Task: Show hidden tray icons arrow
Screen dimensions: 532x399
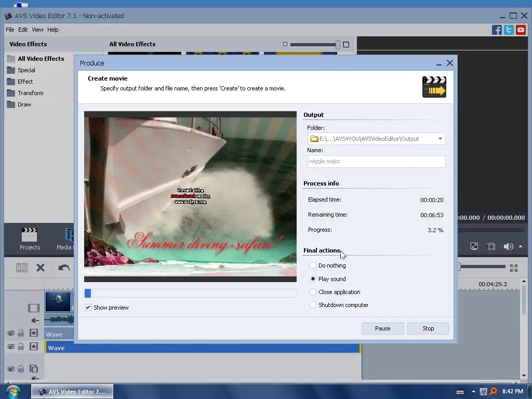Action: tap(473, 392)
